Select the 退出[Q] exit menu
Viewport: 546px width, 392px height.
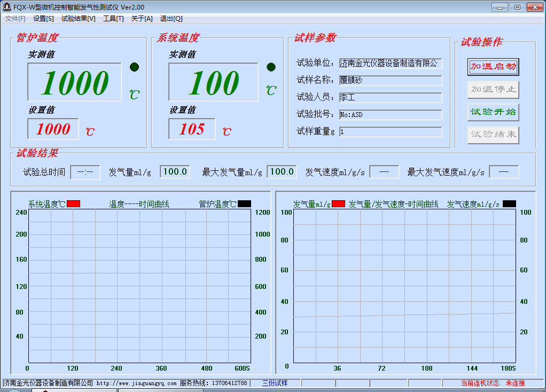click(x=171, y=18)
